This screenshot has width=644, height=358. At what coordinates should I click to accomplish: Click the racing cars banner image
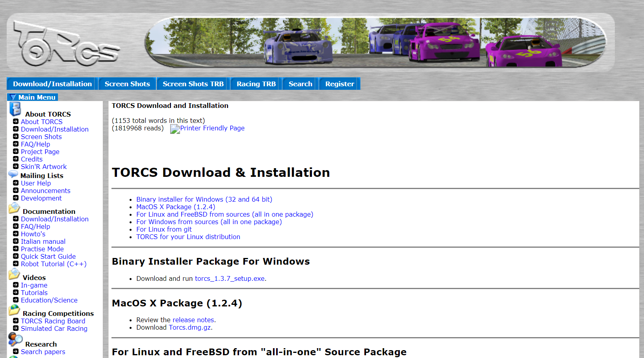[x=376, y=43]
